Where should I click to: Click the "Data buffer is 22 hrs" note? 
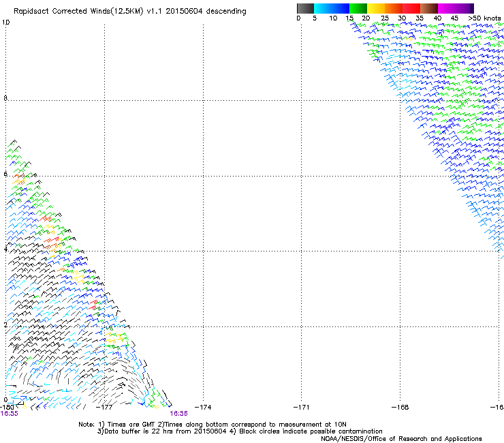click(162, 431)
